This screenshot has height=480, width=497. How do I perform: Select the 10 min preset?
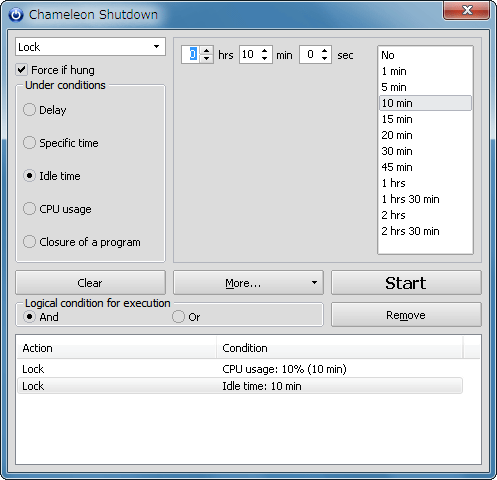click(425, 103)
